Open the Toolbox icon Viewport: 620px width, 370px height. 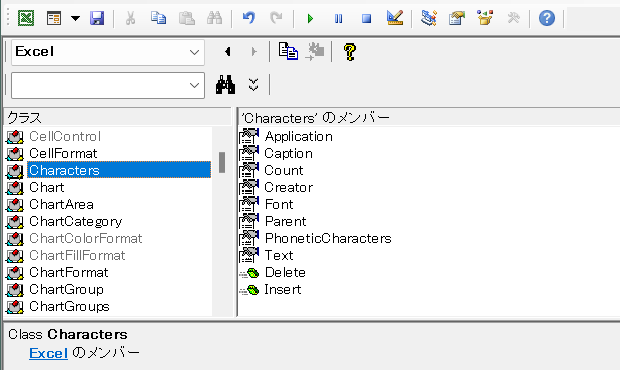pos(513,18)
